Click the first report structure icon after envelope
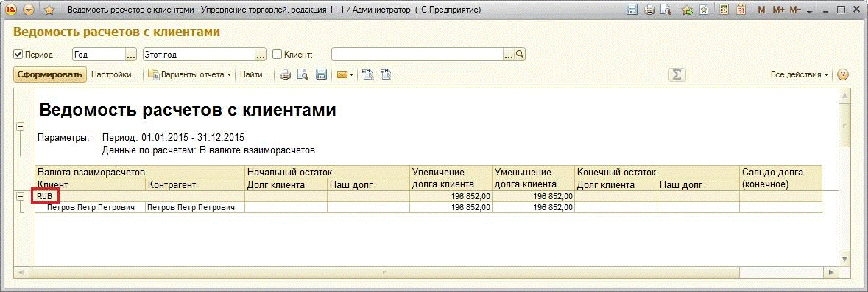868x292 pixels. point(367,74)
